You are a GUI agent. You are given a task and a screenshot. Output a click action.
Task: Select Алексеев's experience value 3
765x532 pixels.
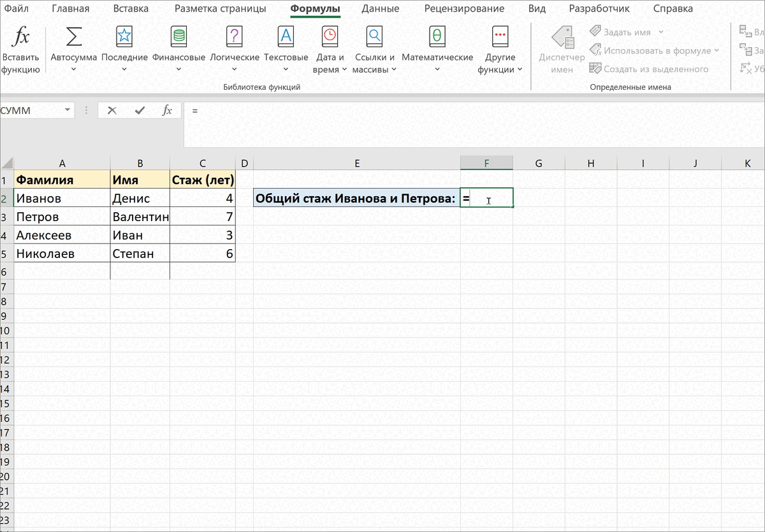pos(203,236)
